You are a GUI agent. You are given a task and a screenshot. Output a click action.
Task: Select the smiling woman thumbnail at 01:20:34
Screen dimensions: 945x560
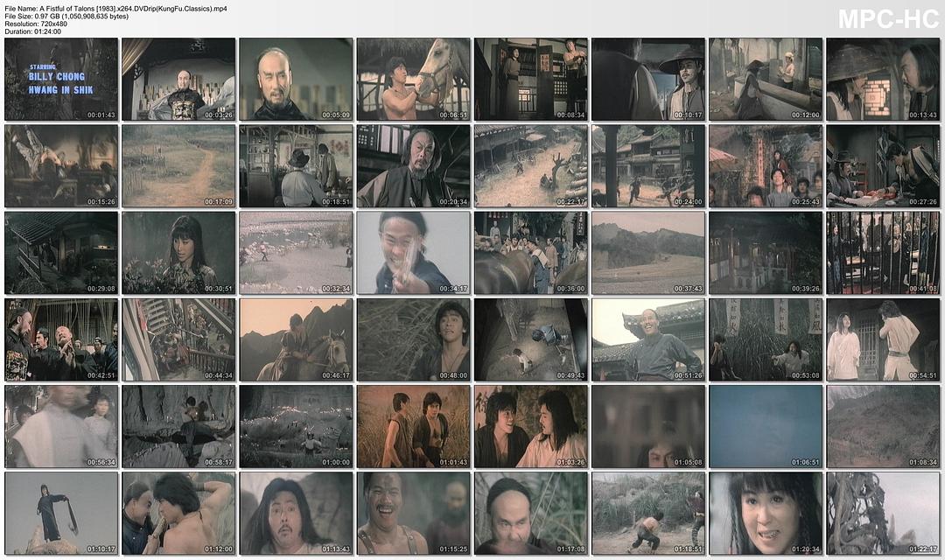pos(765,513)
